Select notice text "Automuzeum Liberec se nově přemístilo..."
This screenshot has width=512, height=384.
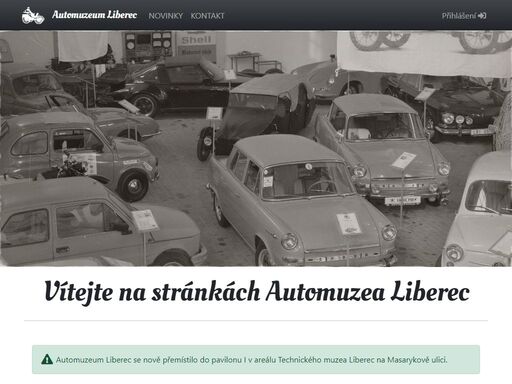pos(252,360)
